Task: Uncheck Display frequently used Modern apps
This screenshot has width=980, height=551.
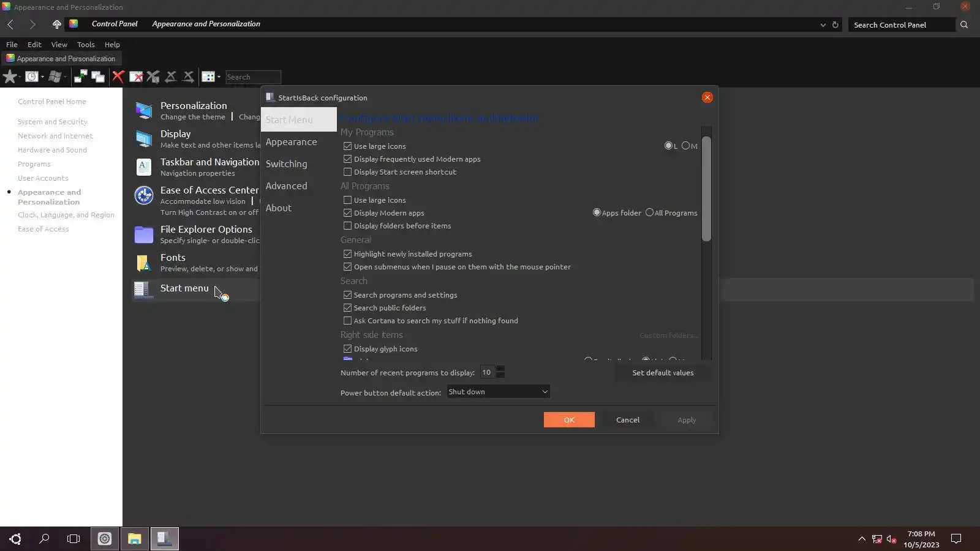Action: pos(347,159)
